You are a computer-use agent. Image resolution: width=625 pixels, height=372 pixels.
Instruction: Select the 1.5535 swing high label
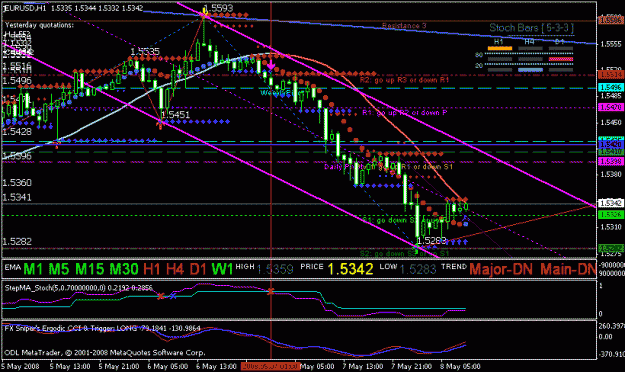(x=145, y=51)
